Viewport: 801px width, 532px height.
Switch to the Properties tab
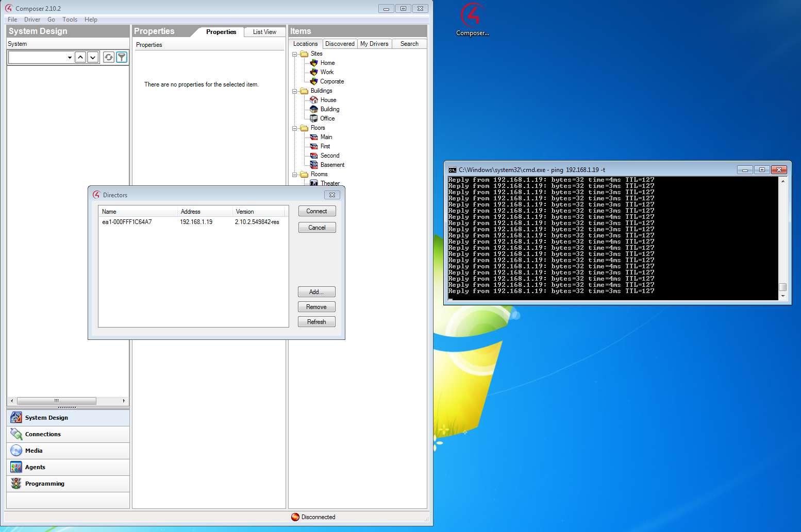tap(221, 32)
